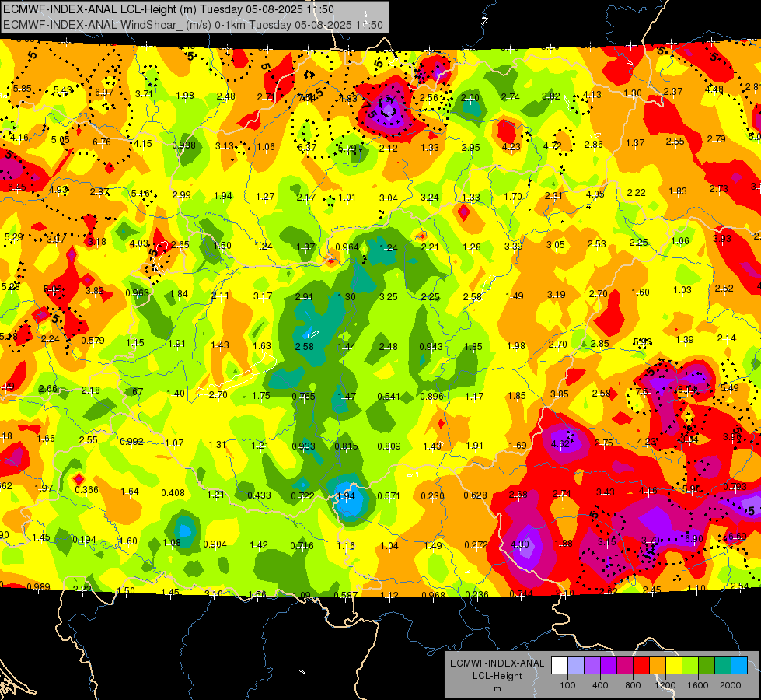This screenshot has width=761, height=700.
Task: Click the lime green legend swatch
Action: 690,666
